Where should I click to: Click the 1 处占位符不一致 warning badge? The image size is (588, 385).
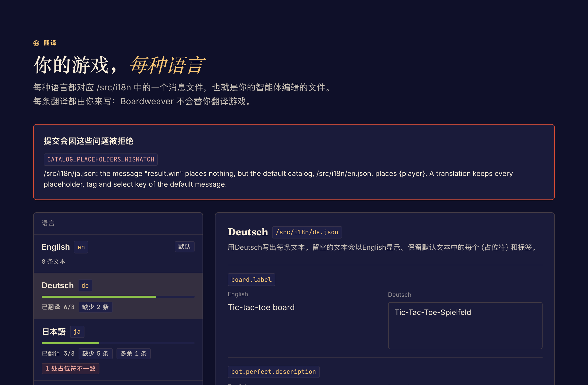(x=71, y=368)
